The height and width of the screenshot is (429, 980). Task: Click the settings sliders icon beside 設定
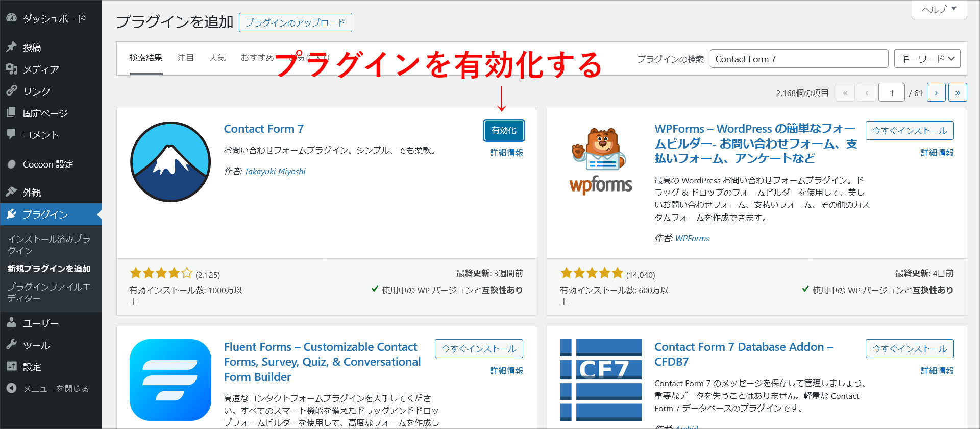[12, 366]
